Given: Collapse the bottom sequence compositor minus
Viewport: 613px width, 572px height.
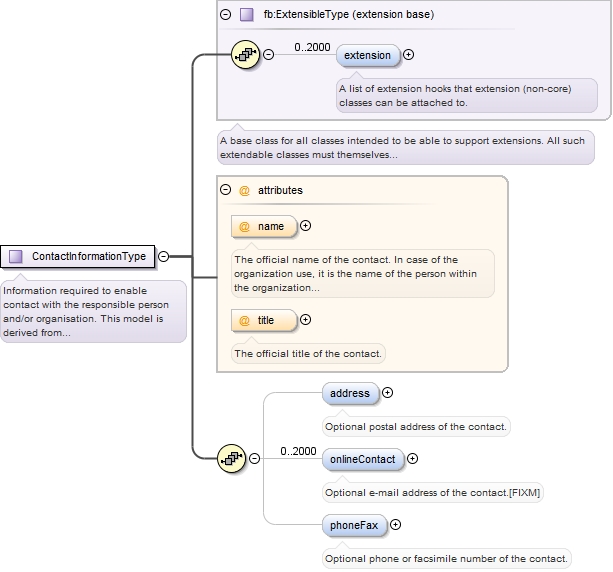Looking at the screenshot, I should click(x=255, y=458).
